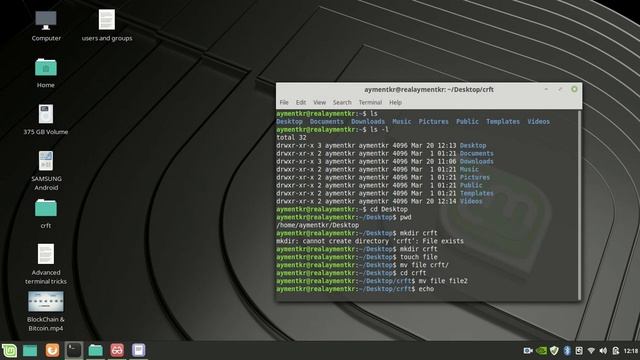
Task: Open the NVIDIA tray icon
Action: click(x=541, y=351)
